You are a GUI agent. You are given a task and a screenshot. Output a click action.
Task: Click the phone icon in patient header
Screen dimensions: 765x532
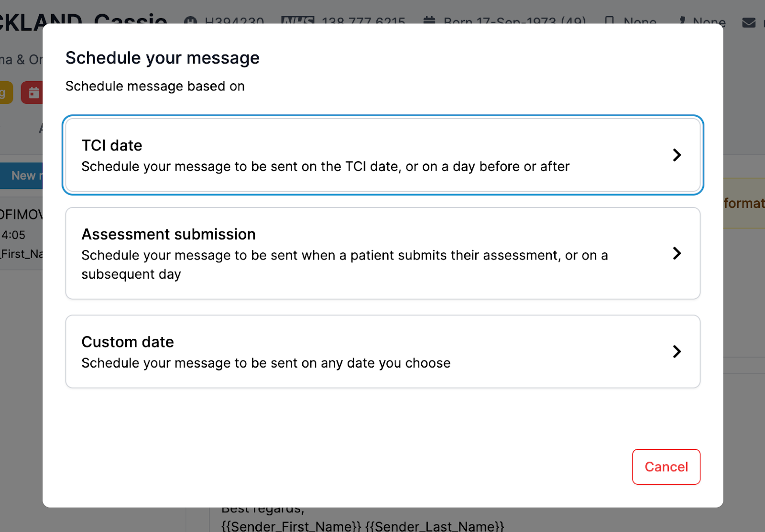click(x=610, y=21)
